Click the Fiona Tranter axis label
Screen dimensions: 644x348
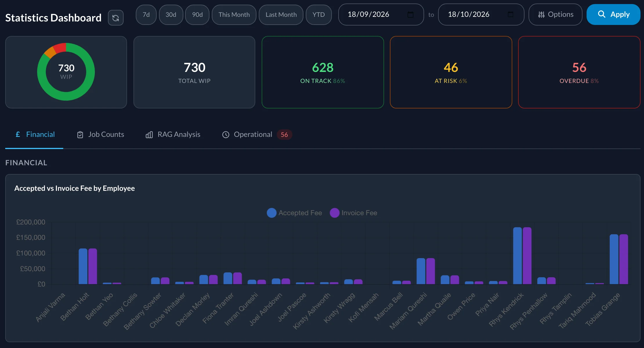(x=218, y=308)
